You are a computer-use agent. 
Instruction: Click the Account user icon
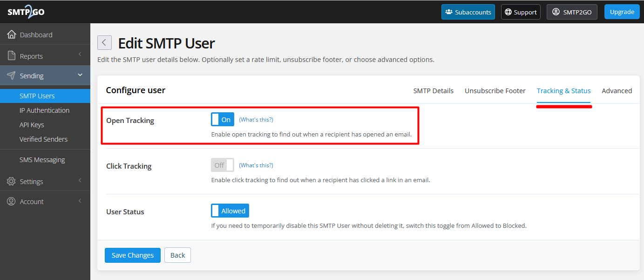[12, 201]
